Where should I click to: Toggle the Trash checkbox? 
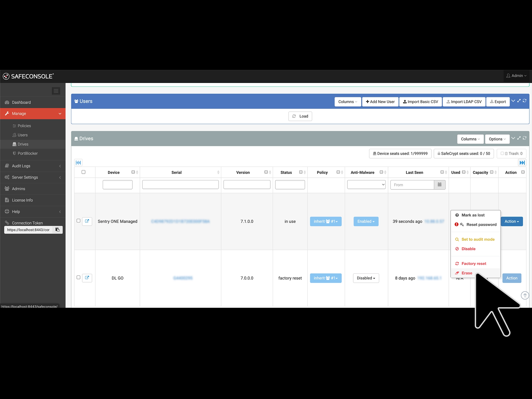pos(502,153)
